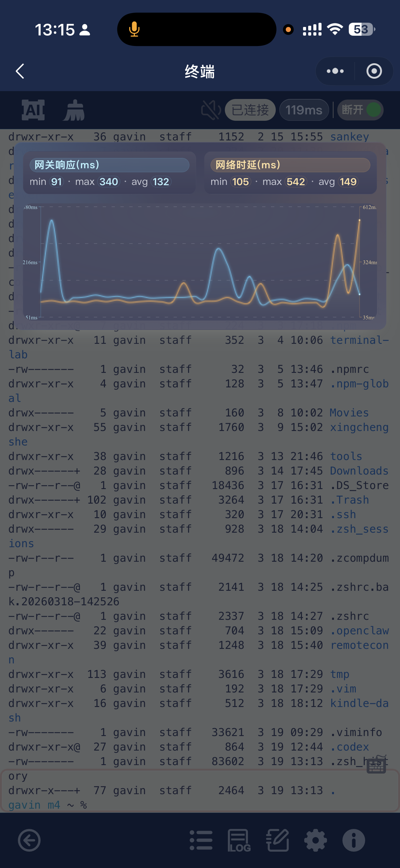
Task: Tap the 119ms latency badge
Action: click(304, 110)
